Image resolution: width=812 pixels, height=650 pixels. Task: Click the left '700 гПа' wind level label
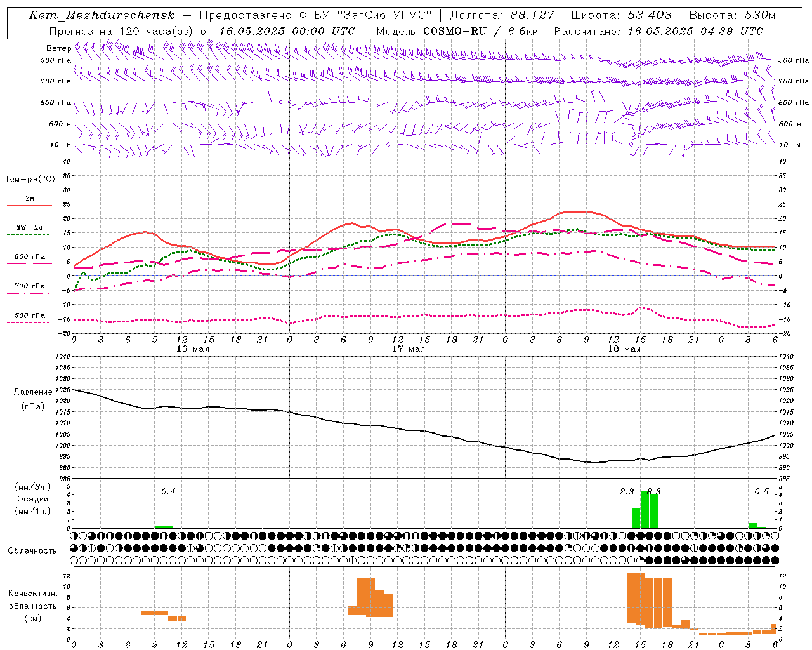click(x=56, y=81)
